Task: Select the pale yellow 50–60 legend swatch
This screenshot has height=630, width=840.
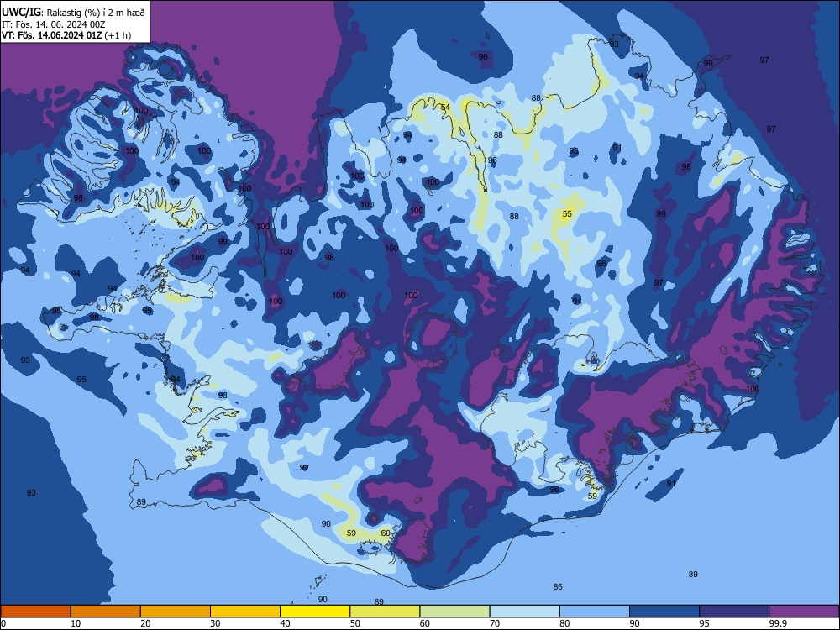Action: pos(385,612)
